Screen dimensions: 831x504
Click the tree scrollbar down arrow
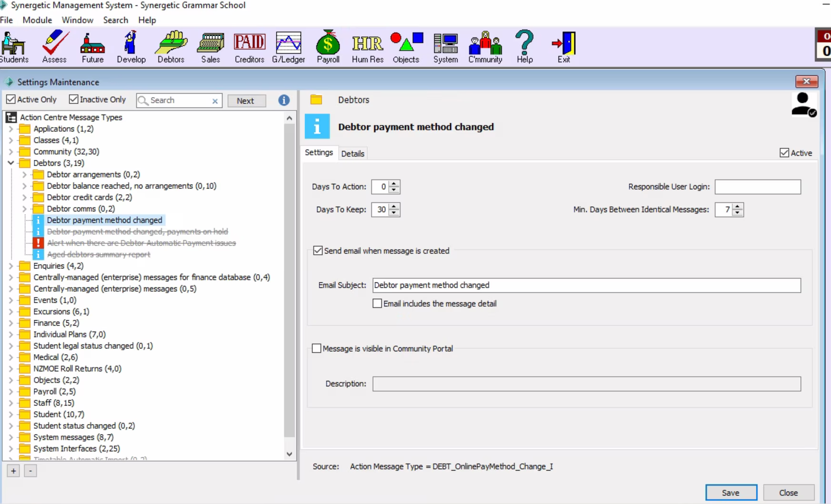(x=290, y=454)
